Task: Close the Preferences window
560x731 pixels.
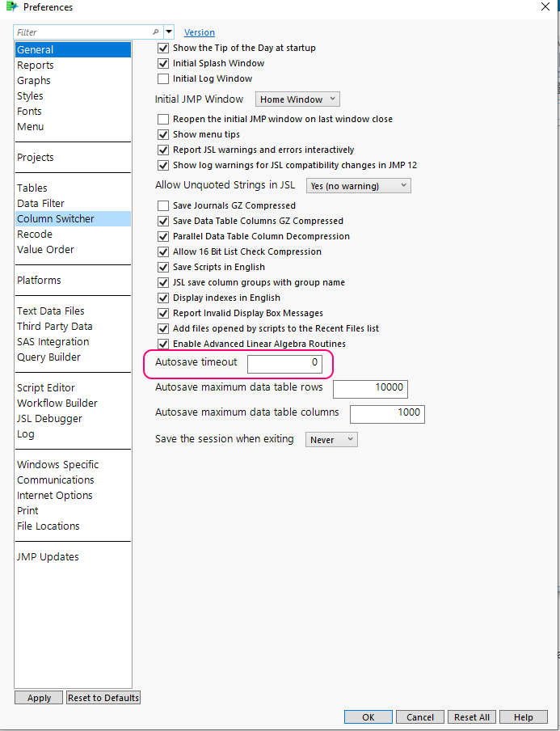Action: (x=545, y=6)
